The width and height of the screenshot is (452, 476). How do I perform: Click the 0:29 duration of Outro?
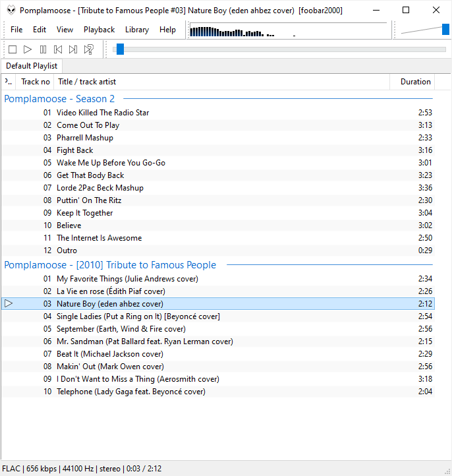pyautogui.click(x=425, y=250)
